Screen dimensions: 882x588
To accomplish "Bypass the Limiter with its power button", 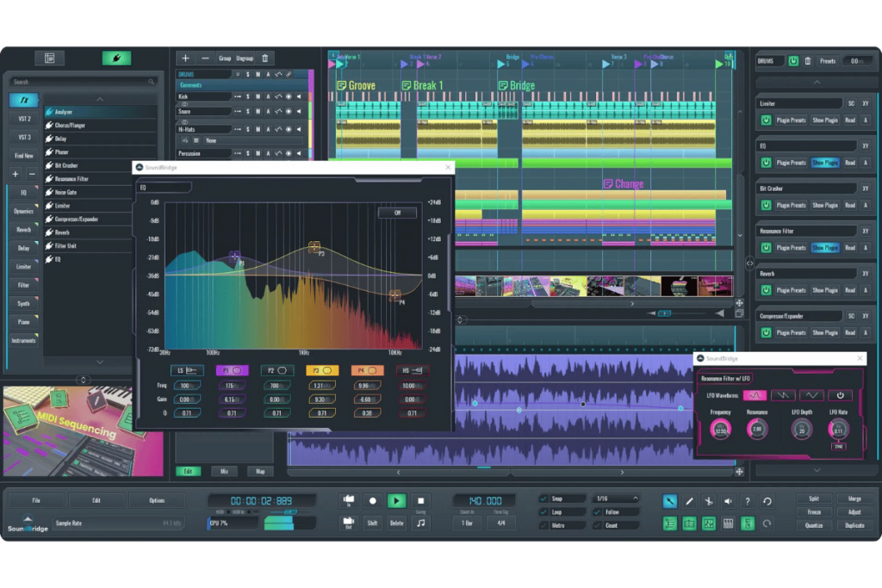I will point(766,120).
